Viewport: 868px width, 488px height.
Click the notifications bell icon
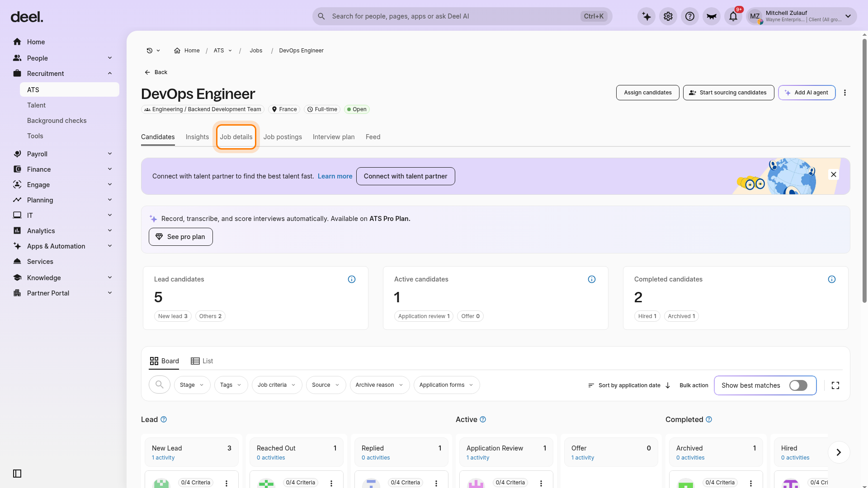coord(733,17)
